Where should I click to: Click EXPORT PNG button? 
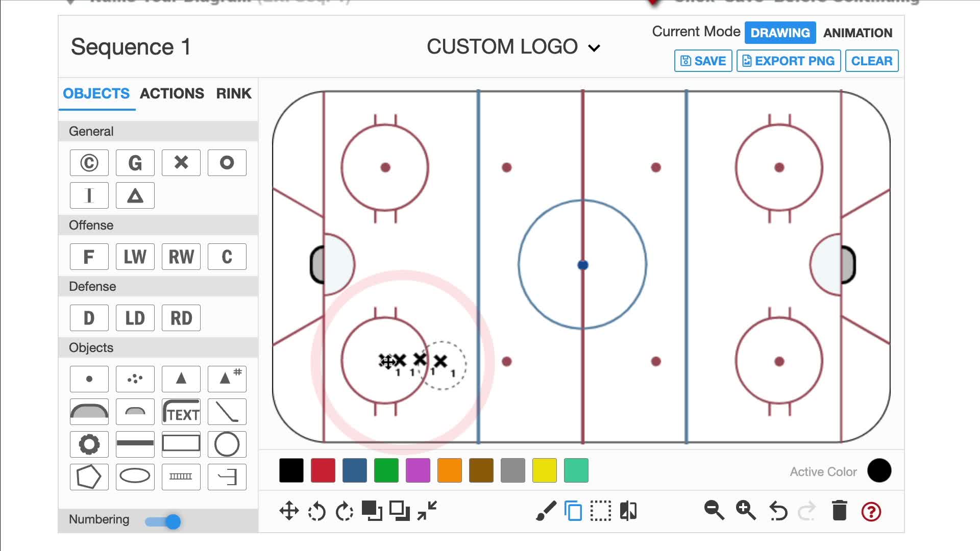(788, 61)
